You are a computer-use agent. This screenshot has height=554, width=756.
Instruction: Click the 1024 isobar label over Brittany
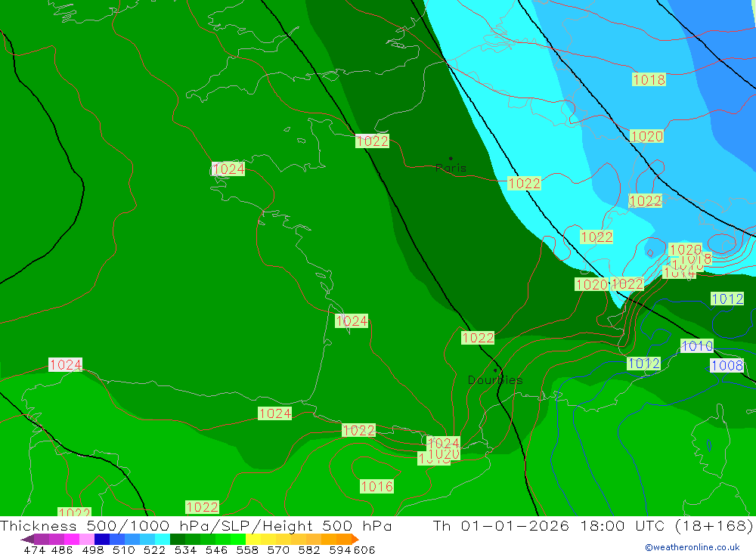[228, 169]
